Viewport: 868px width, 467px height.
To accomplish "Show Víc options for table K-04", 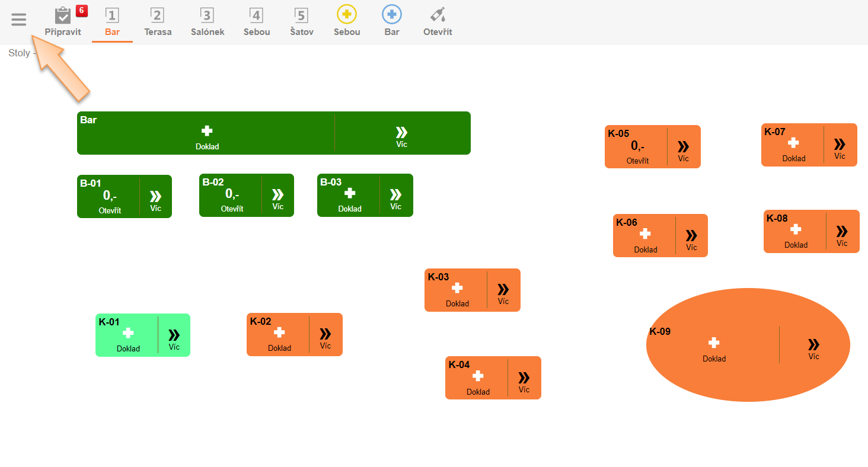I will coord(524,380).
